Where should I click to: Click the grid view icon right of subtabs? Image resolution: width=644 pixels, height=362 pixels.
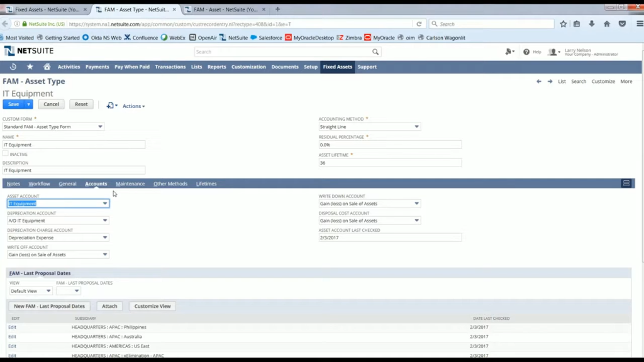coord(626,183)
